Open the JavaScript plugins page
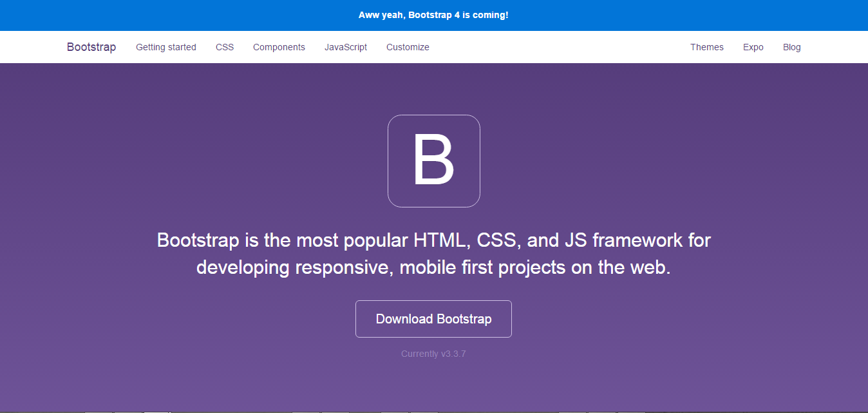868x413 pixels. pos(346,47)
